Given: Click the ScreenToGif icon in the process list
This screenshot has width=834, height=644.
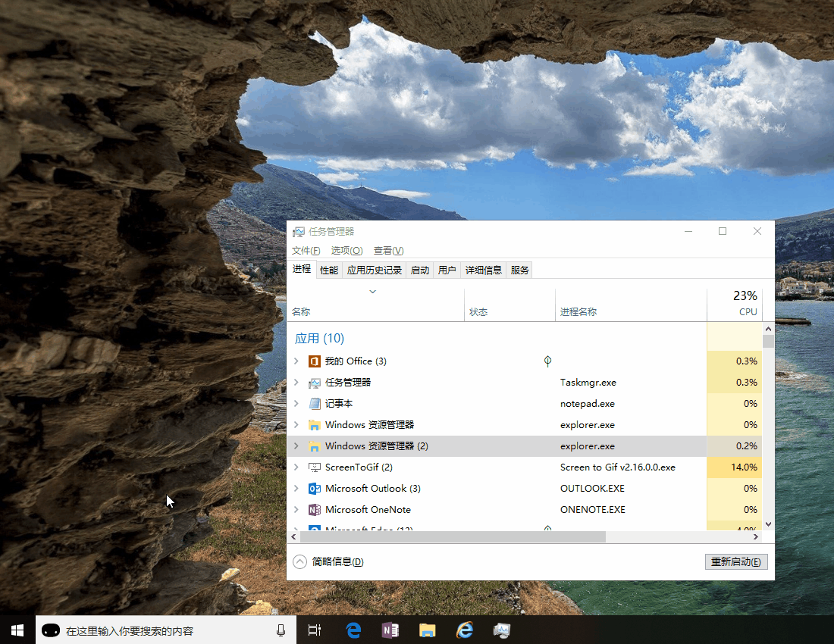Looking at the screenshot, I should (315, 467).
